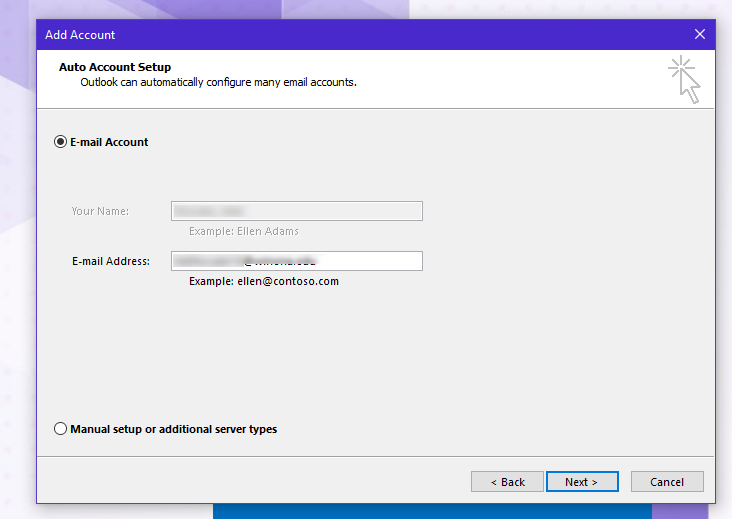The image size is (732, 519).
Task: Click the Outlook auto-configure description text
Action: [x=218, y=82]
